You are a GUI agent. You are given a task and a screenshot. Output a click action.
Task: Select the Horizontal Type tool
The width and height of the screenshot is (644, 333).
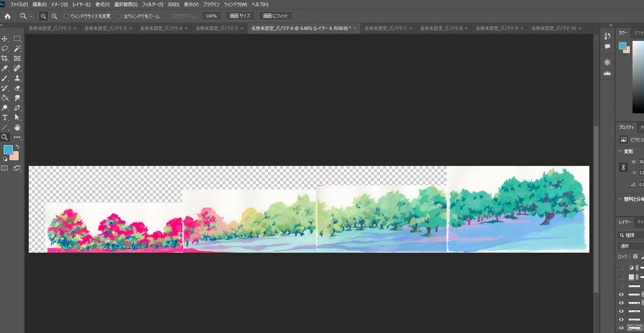(5, 117)
